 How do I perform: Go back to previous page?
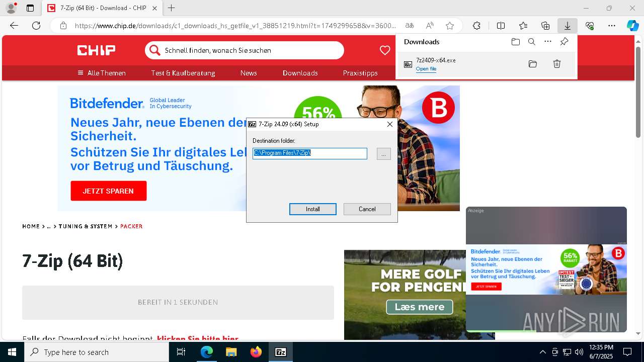coord(14,26)
